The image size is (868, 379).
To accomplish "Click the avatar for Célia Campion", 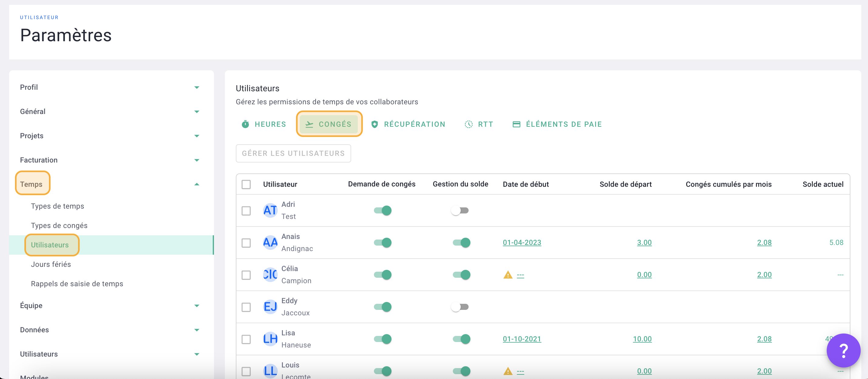I will (x=270, y=275).
